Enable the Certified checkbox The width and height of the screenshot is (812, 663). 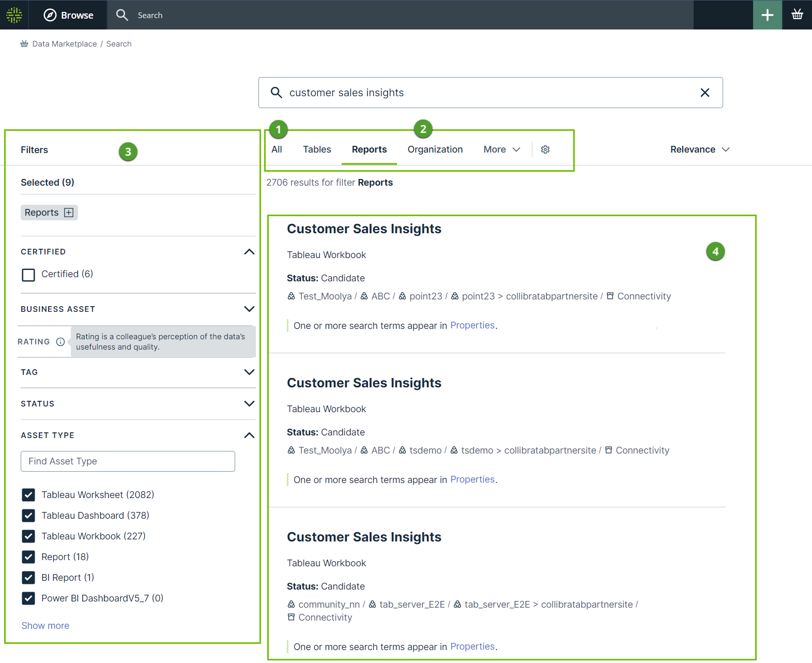click(x=28, y=275)
